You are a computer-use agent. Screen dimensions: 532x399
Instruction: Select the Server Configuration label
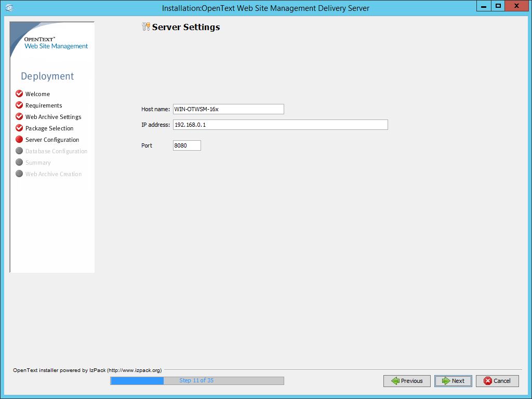tap(52, 140)
